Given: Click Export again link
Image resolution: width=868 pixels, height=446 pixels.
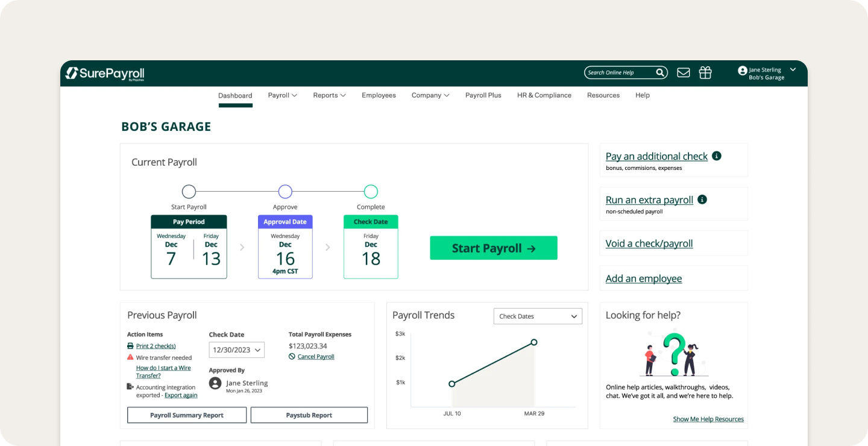Looking at the screenshot, I should [x=181, y=395].
